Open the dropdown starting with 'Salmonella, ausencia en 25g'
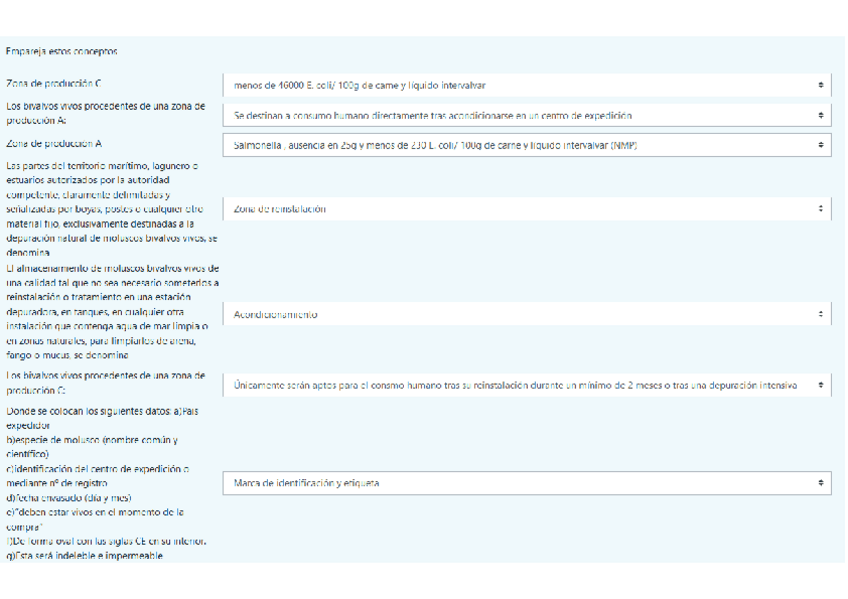Viewport: 848px width, 599px height. pyautogui.click(x=527, y=145)
